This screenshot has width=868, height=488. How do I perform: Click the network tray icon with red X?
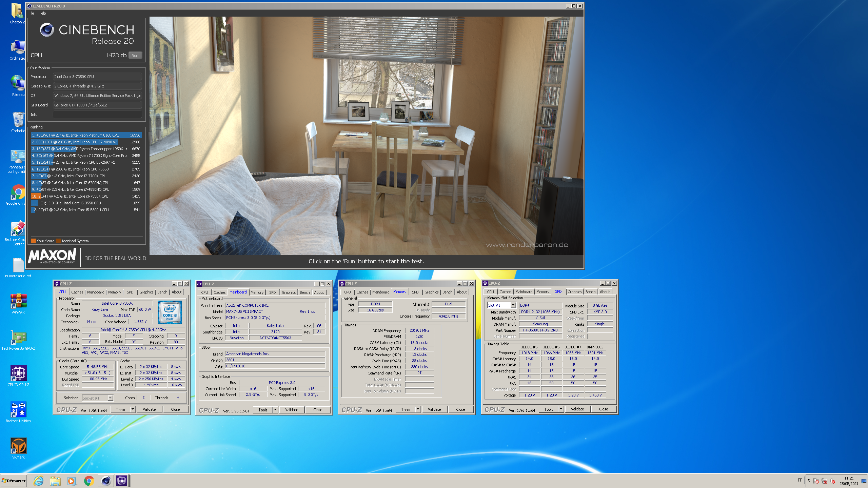pyautogui.click(x=824, y=481)
